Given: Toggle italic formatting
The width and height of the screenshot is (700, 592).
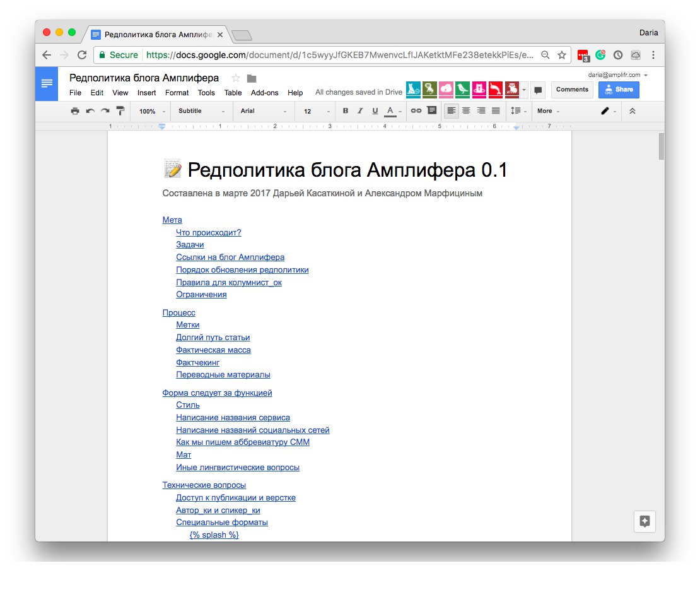Looking at the screenshot, I should (x=360, y=111).
